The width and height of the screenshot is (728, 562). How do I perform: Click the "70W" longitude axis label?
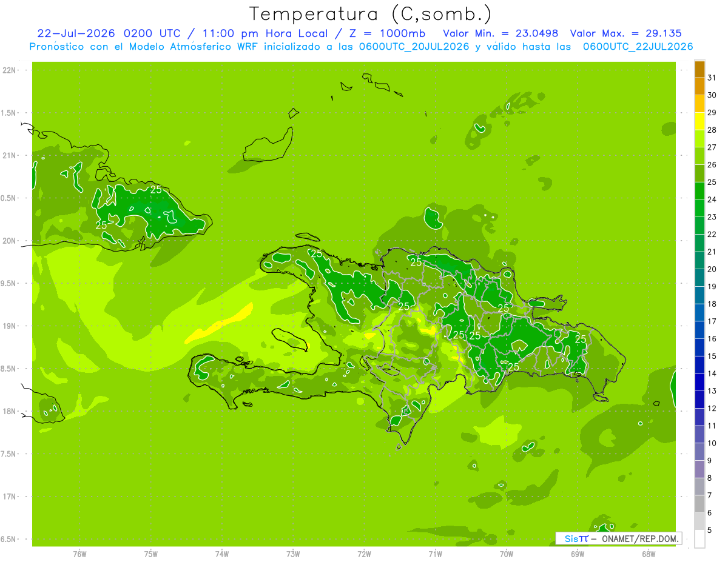click(507, 554)
